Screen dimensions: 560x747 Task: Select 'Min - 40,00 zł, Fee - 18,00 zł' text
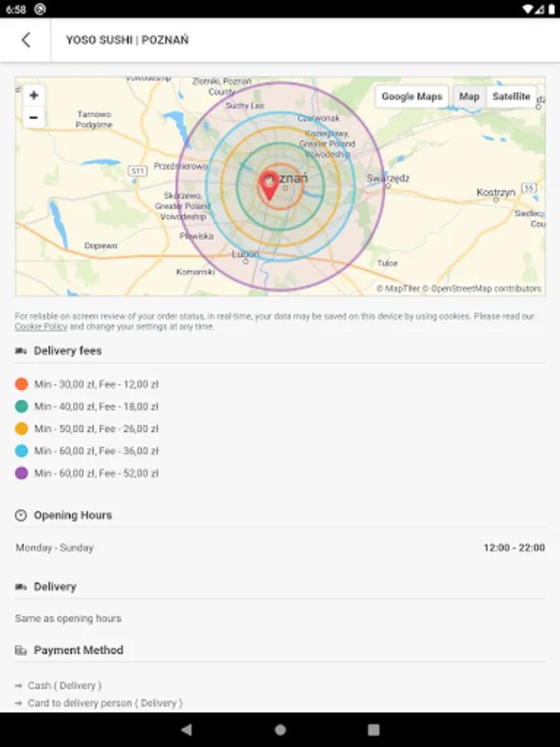96,407
